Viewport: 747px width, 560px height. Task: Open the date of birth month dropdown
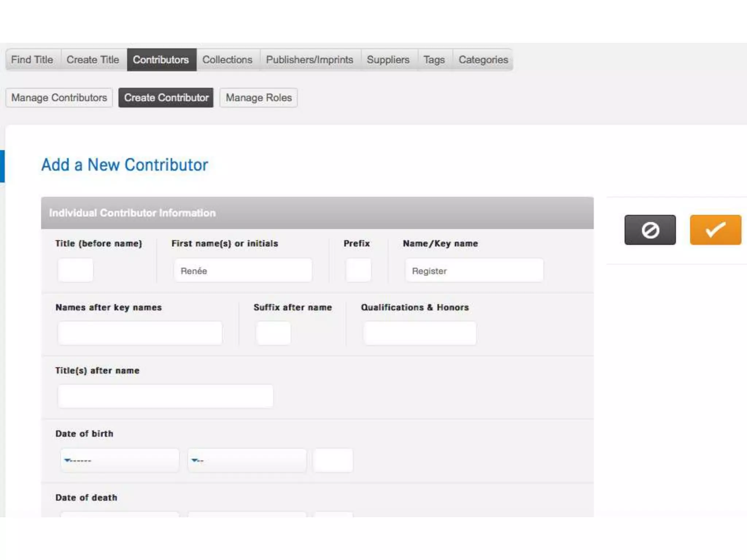pyautogui.click(x=120, y=460)
